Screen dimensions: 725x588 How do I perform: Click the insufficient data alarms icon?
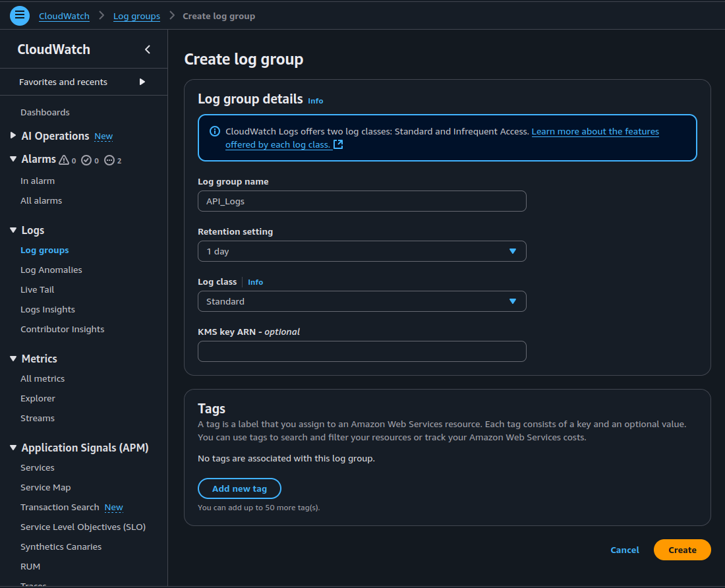tap(109, 160)
